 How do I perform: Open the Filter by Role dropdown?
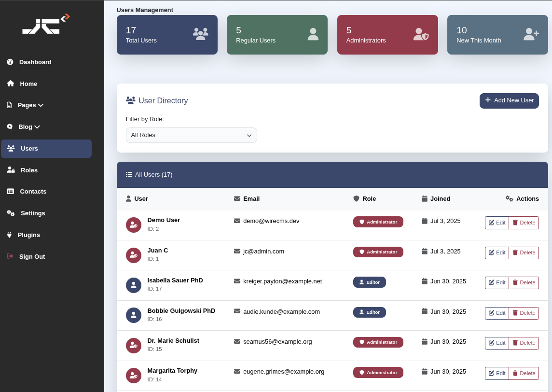coord(192,135)
